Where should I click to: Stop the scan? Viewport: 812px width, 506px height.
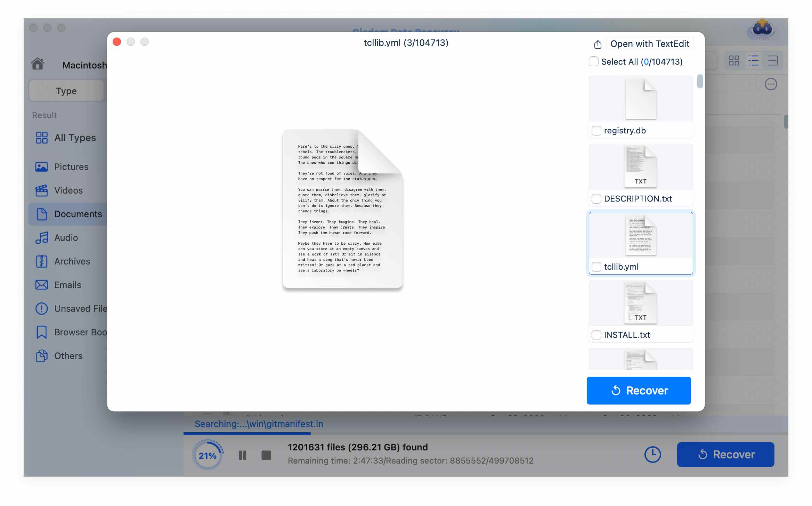[x=266, y=455]
